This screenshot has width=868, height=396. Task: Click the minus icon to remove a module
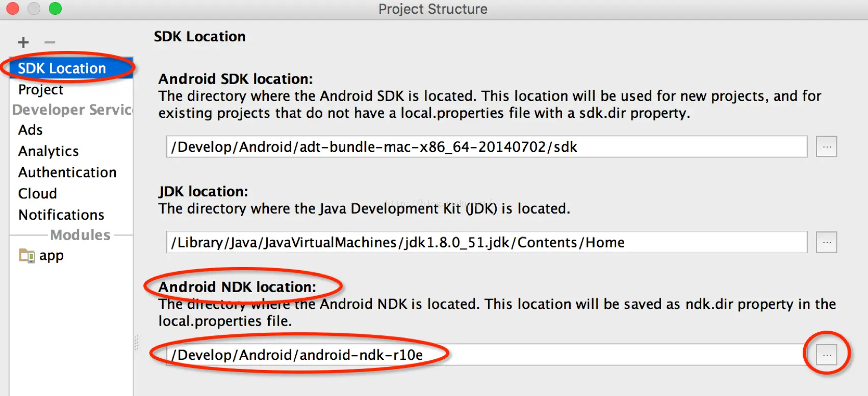coord(49,42)
